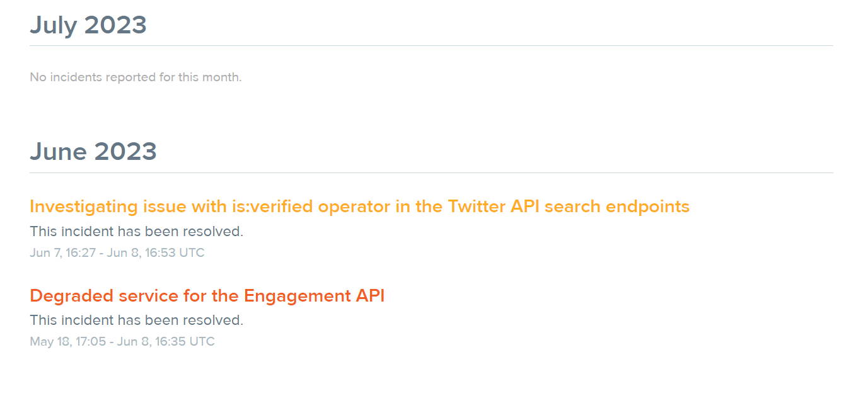
Task: Click the 'May 18, 17:05' start time
Action: point(67,342)
